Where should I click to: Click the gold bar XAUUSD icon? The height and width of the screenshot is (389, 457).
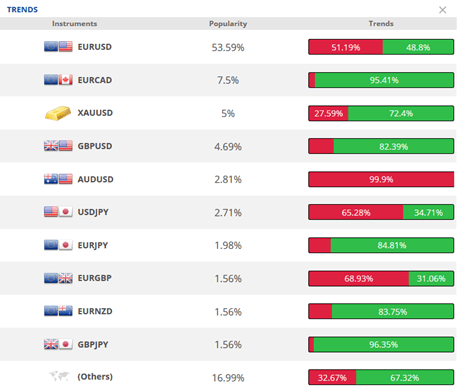coord(58,113)
